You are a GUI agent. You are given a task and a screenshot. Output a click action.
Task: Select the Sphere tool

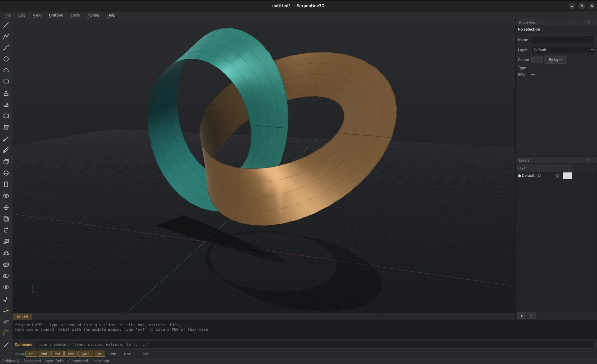point(6,173)
